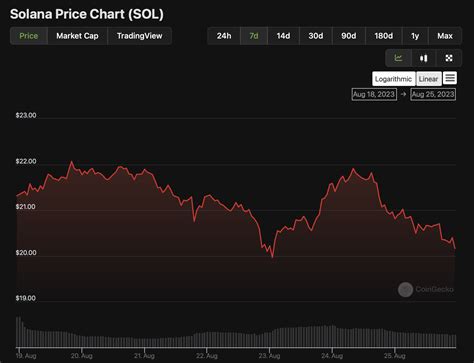Click the 20. Aug date label

point(82,356)
